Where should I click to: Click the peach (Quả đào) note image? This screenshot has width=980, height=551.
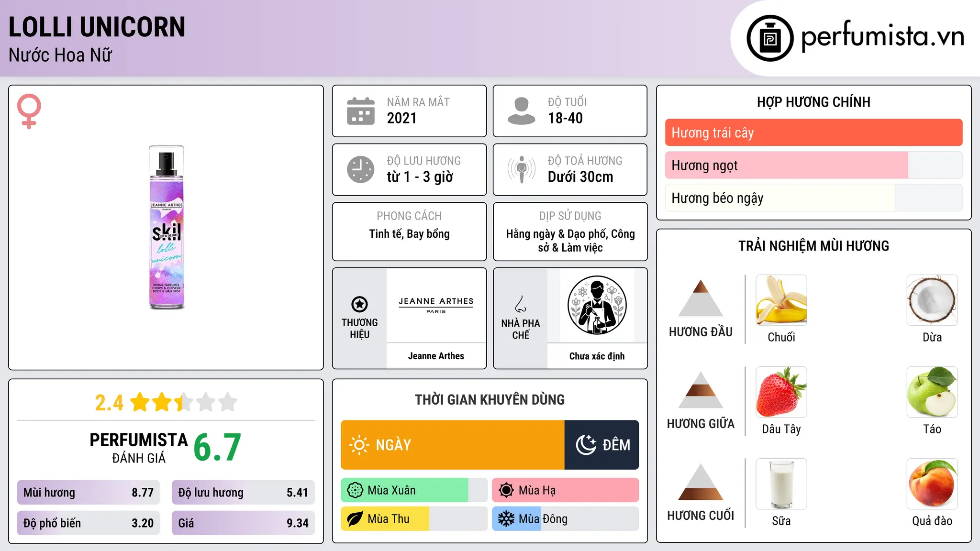pyautogui.click(x=932, y=484)
